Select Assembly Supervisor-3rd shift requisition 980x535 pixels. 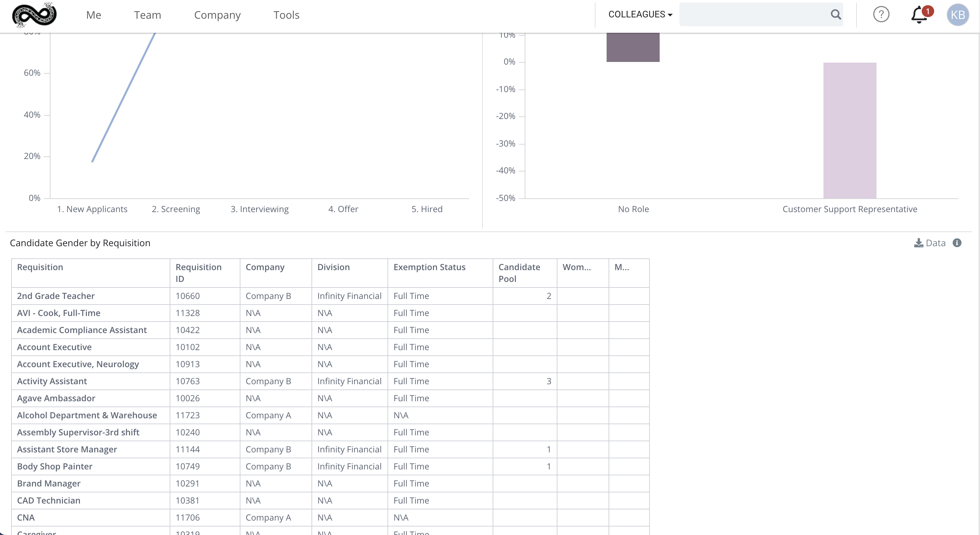pos(78,432)
